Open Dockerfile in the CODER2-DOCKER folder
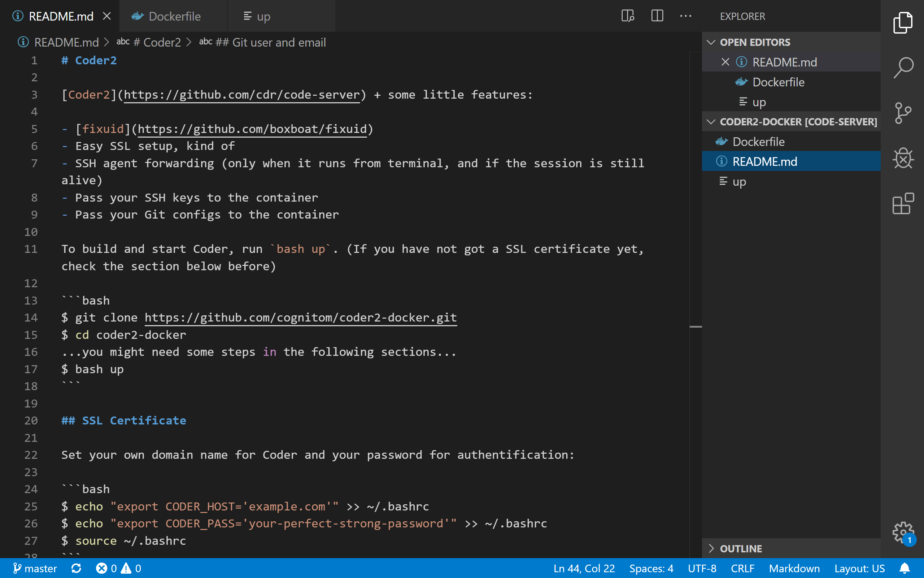 (x=791, y=142)
